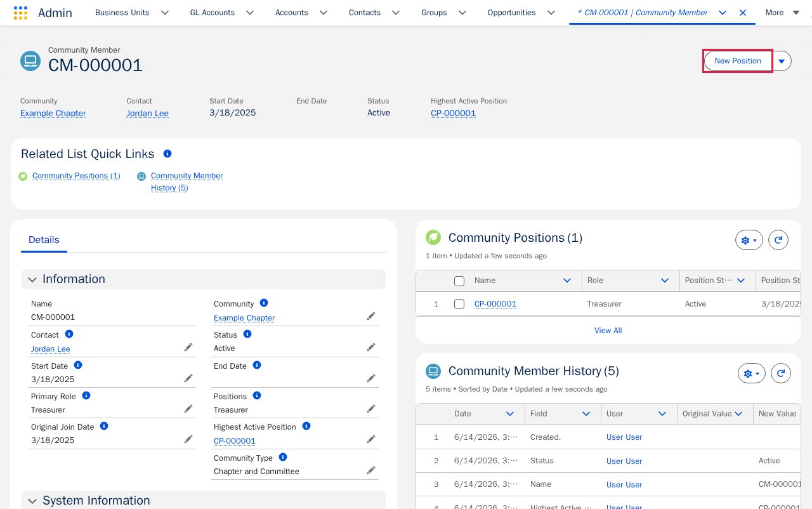Open GL Accounts tab dropdown chevron
Image resolution: width=812 pixels, height=509 pixels.
[x=250, y=13]
